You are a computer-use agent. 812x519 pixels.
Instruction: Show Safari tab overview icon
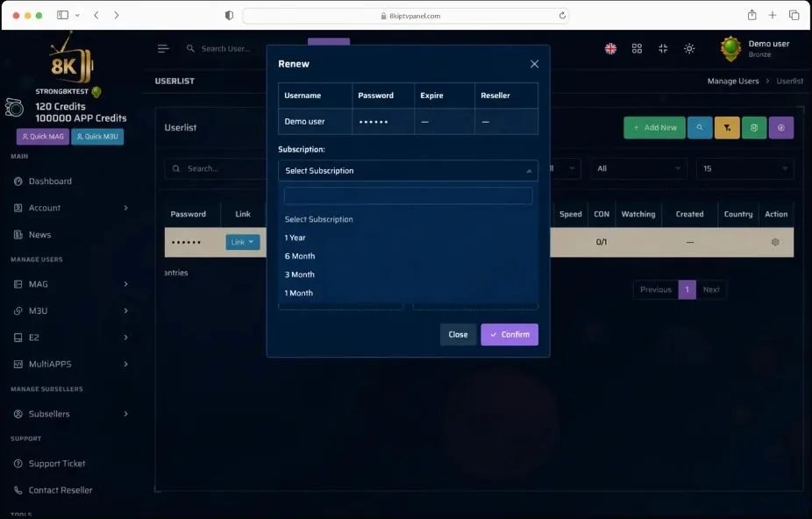[x=794, y=15]
